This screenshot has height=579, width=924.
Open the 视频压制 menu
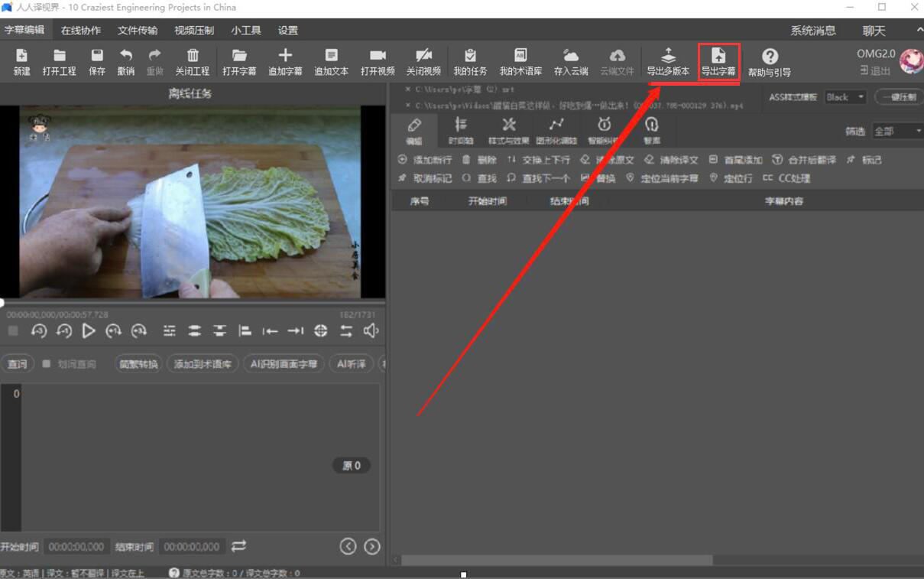pyautogui.click(x=194, y=31)
